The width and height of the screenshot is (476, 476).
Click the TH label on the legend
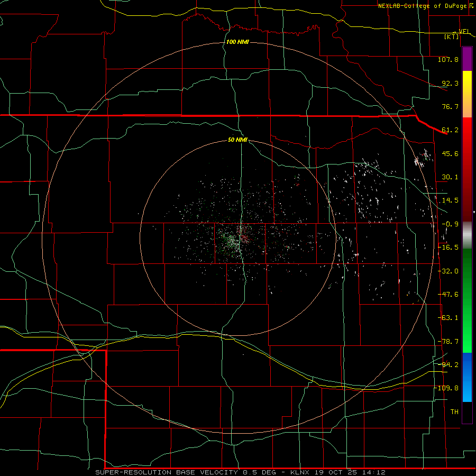[x=454, y=412]
